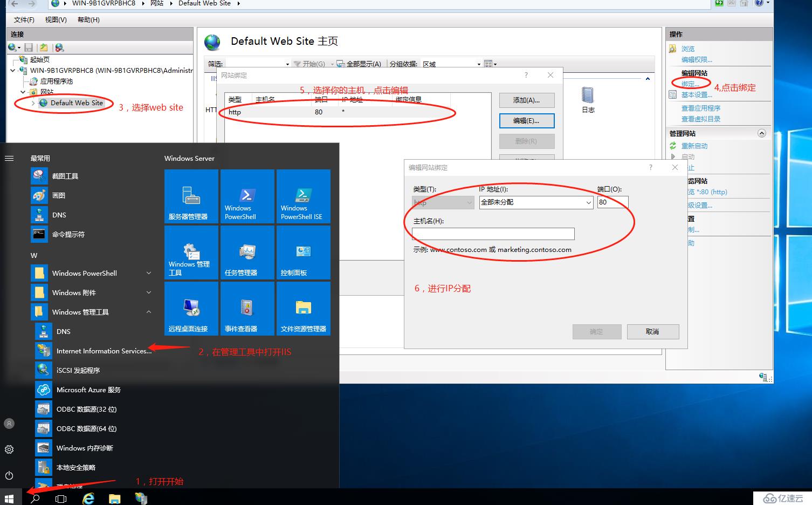Open the IP 地址 dropdown in binding dialog
The height and width of the screenshot is (505, 812).
(x=588, y=202)
